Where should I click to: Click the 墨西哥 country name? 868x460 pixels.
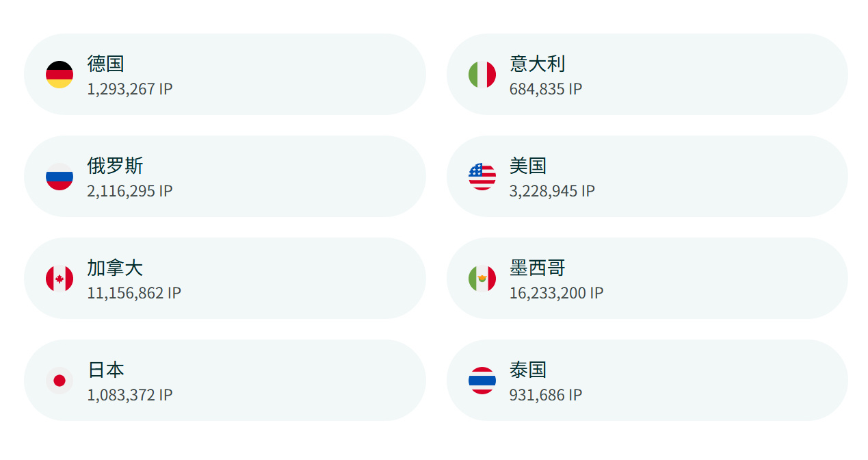[537, 268]
